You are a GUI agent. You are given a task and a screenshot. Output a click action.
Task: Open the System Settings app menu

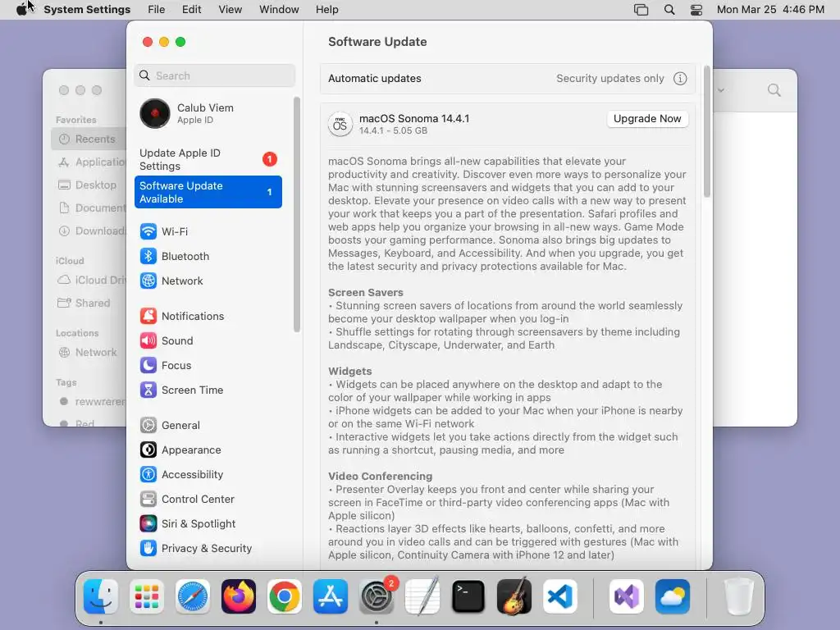[x=87, y=10]
